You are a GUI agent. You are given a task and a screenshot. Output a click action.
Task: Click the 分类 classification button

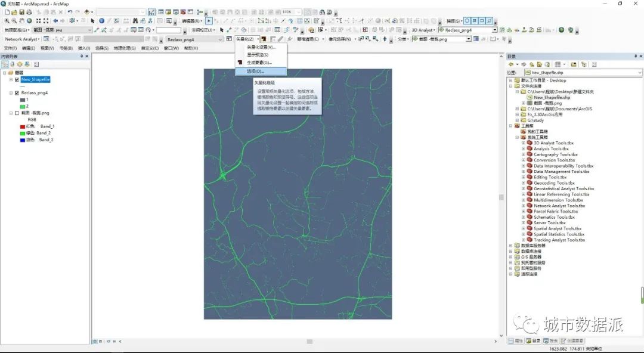[403, 39]
